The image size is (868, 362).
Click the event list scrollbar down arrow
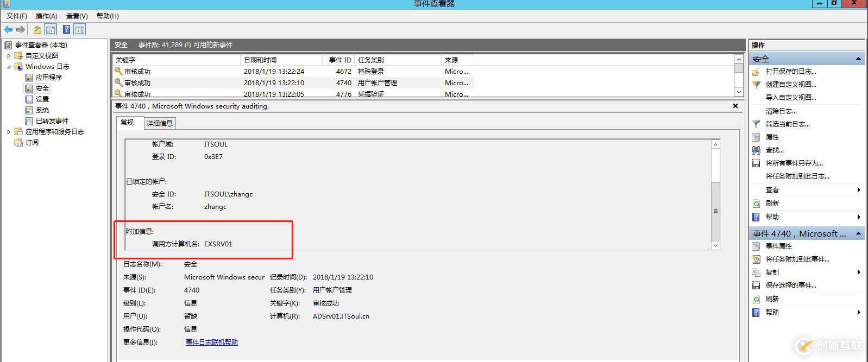pos(739,92)
